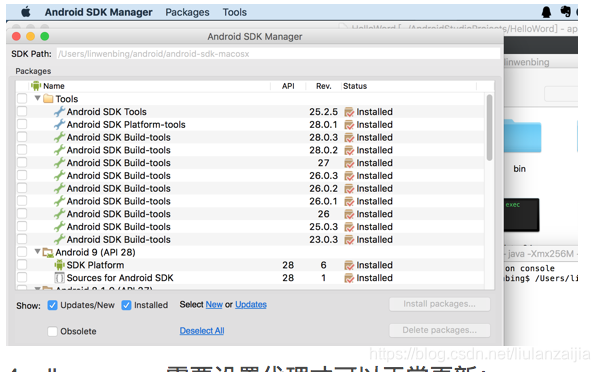Open the Tools menu in menu bar
The height and width of the screenshot is (372, 600).
tap(235, 12)
